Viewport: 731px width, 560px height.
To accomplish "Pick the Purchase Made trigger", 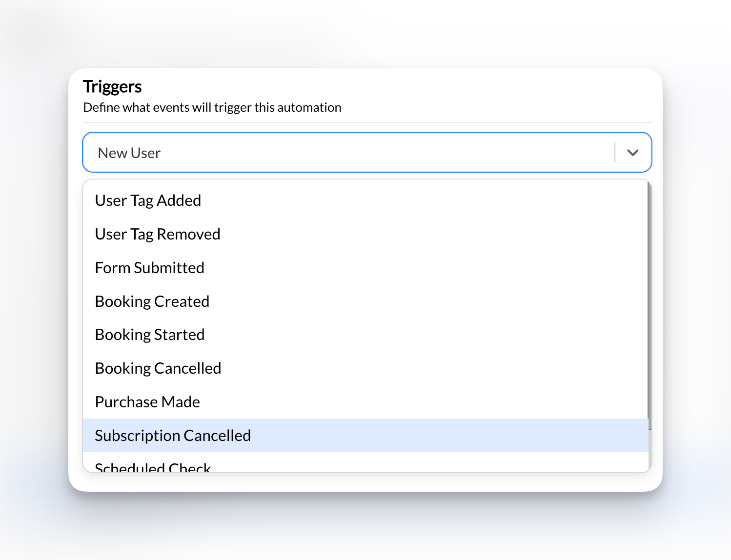I will (147, 402).
